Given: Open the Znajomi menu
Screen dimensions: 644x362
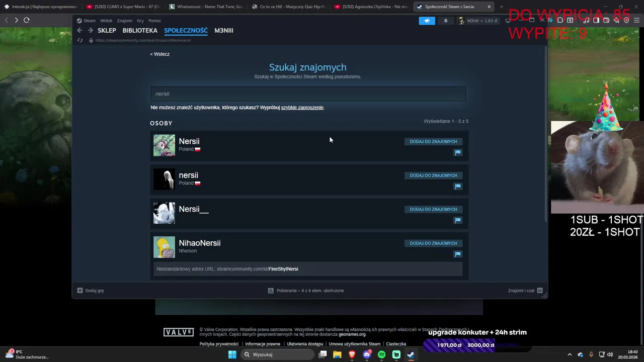Looking at the screenshot, I should pos(124,21).
